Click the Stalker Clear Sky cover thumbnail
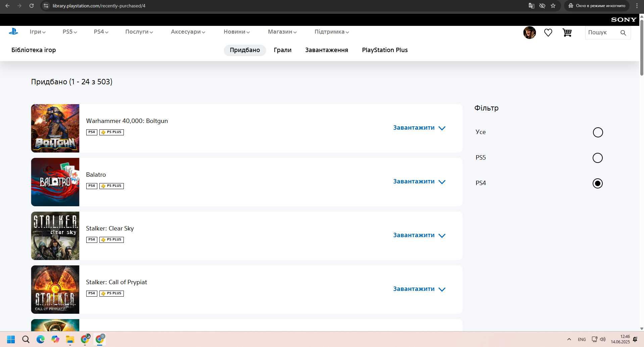 click(x=55, y=236)
